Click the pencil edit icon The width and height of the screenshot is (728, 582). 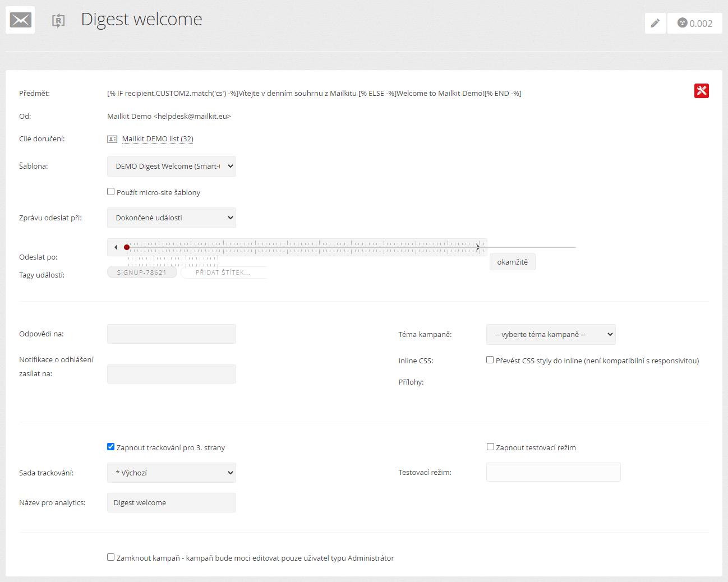(x=655, y=23)
